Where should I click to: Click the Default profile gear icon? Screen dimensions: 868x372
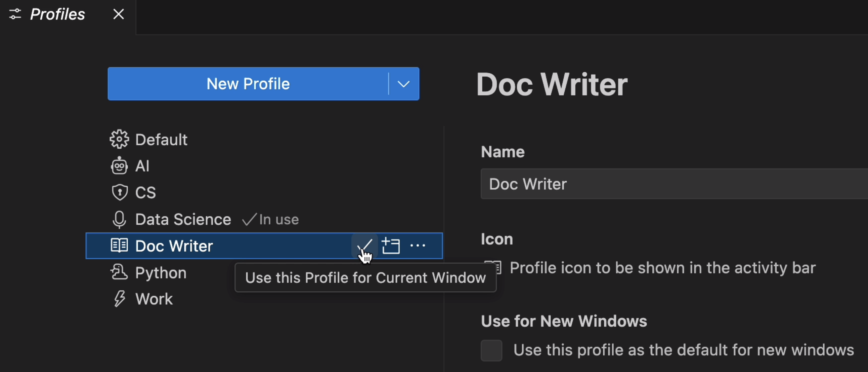click(119, 139)
